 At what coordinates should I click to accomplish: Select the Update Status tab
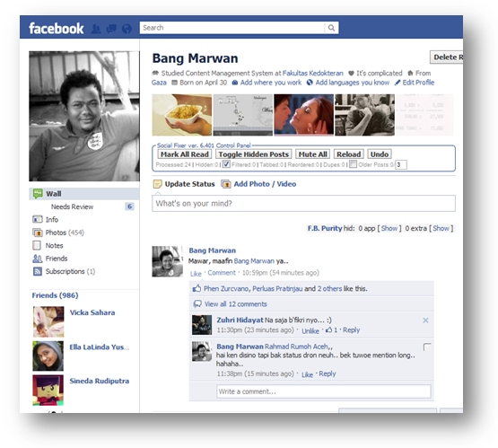[189, 184]
